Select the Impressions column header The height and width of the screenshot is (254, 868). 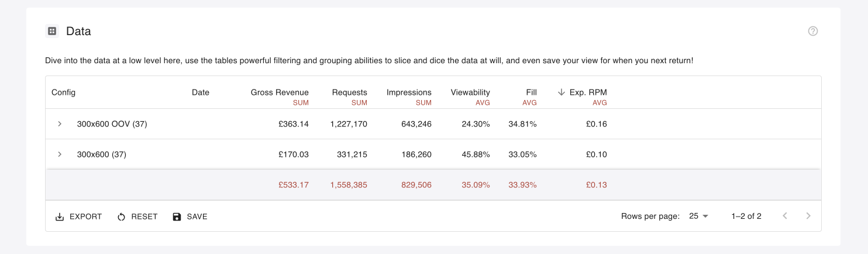point(409,92)
